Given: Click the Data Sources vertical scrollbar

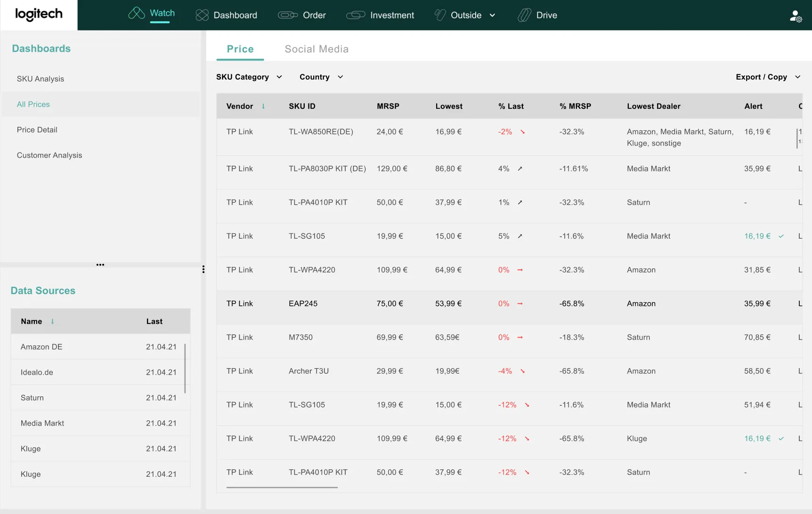Looking at the screenshot, I should point(185,368).
